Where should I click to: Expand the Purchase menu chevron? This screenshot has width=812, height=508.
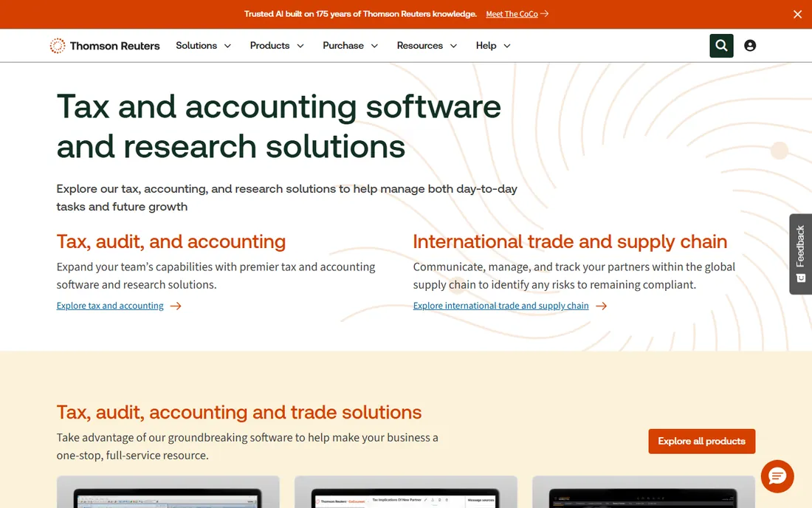pyautogui.click(x=374, y=46)
